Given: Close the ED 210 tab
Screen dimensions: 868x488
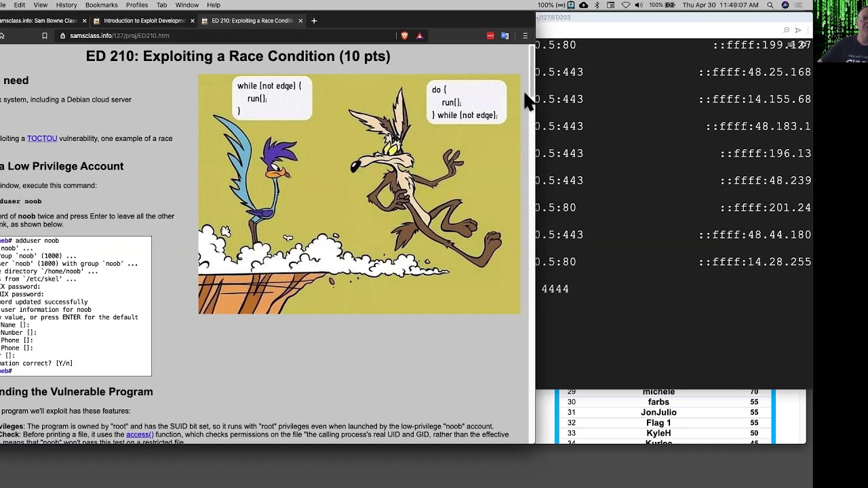Looking at the screenshot, I should [x=300, y=21].
